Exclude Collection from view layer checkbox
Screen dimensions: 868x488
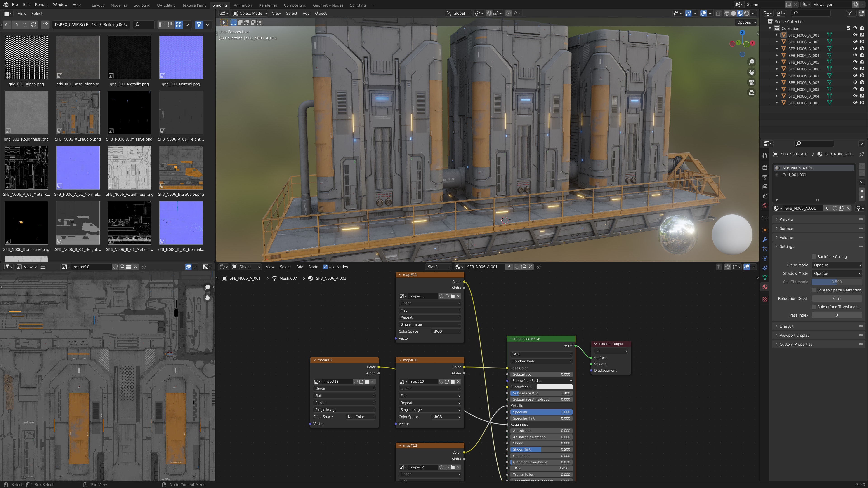click(848, 28)
